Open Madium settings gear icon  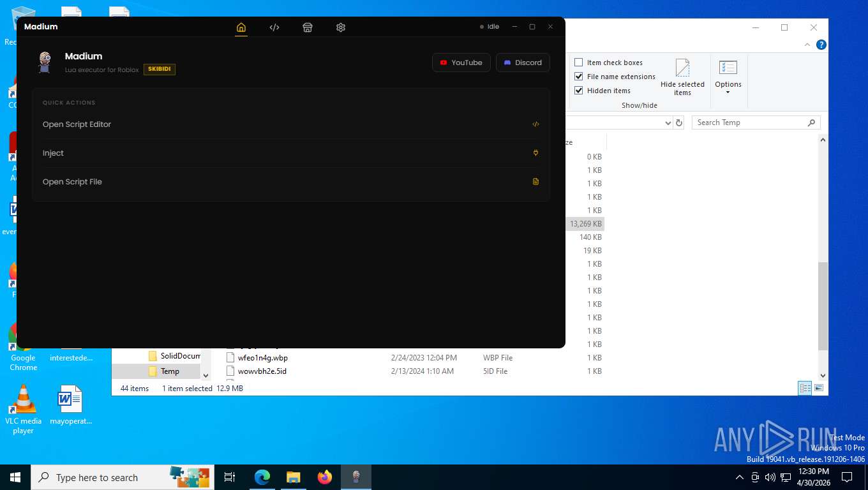pyautogui.click(x=341, y=27)
